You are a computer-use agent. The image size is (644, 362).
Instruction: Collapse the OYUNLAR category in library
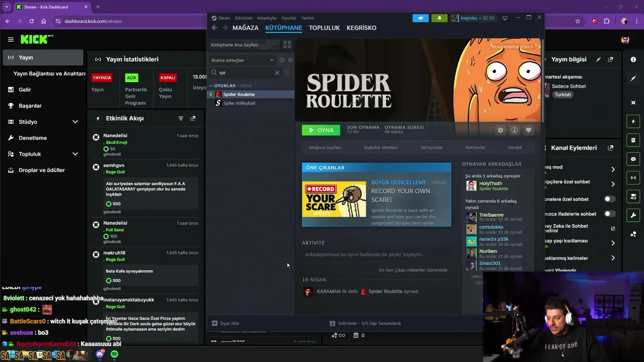211,86
